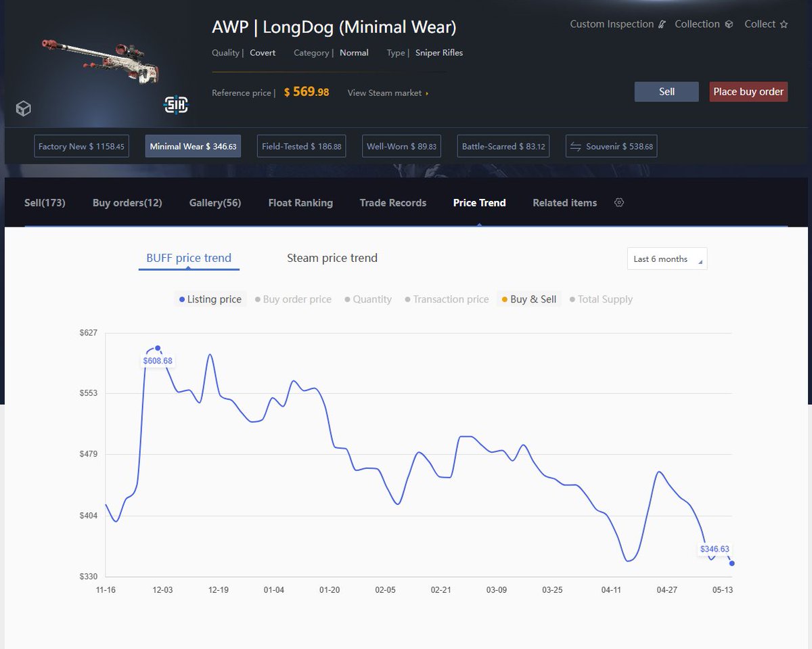
Task: Open the 3D inspect cube icon
Action: [23, 108]
